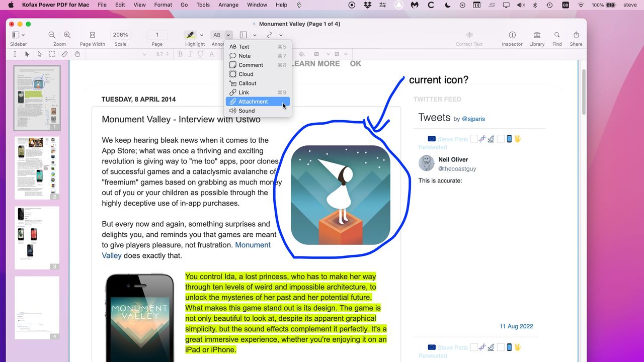Image resolution: width=644 pixels, height=362 pixels.
Task: Choose Callout from the annotation menu
Action: [x=258, y=83]
